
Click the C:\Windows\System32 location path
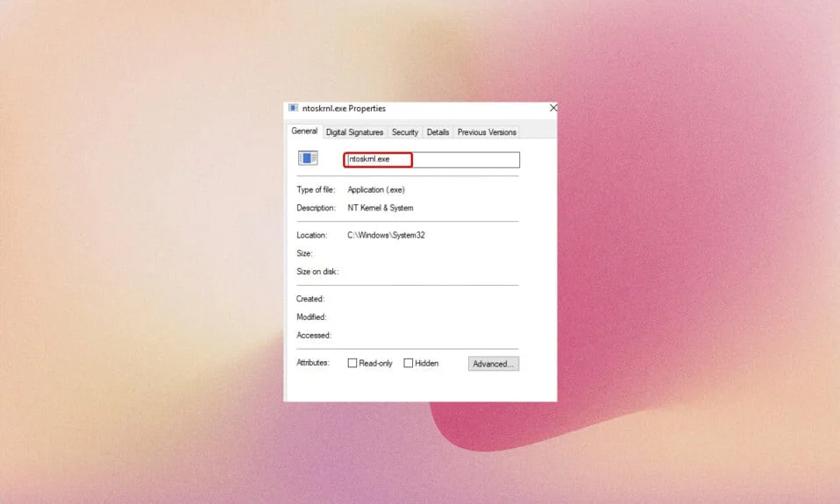(387, 235)
